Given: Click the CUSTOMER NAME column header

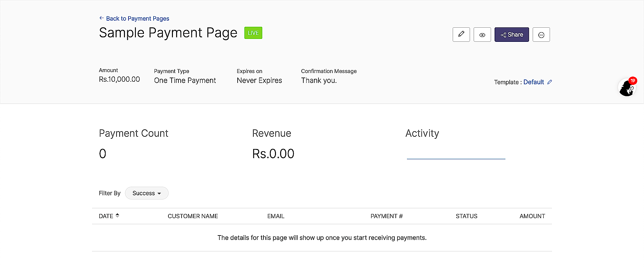Looking at the screenshot, I should tap(193, 216).
